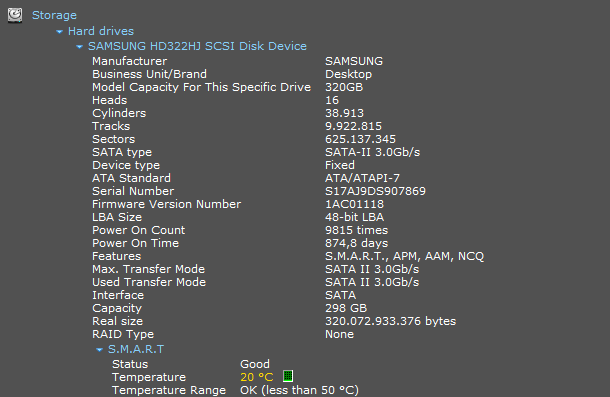Select the Power On Time label
The width and height of the screenshot is (610, 397).
point(135,243)
